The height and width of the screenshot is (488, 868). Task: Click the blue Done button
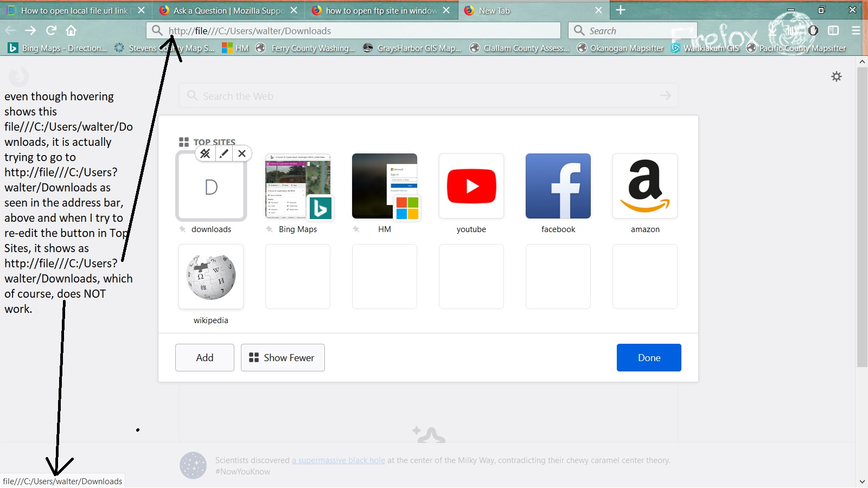tap(649, 357)
